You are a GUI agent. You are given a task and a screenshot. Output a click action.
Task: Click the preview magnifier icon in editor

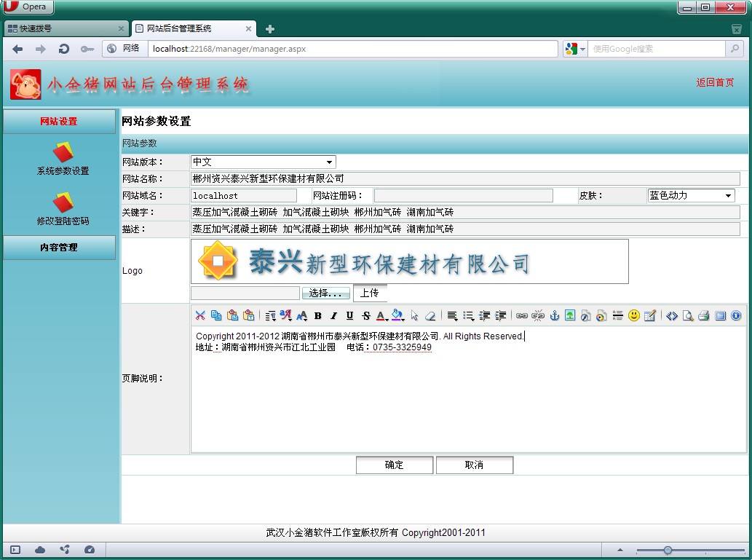(688, 315)
